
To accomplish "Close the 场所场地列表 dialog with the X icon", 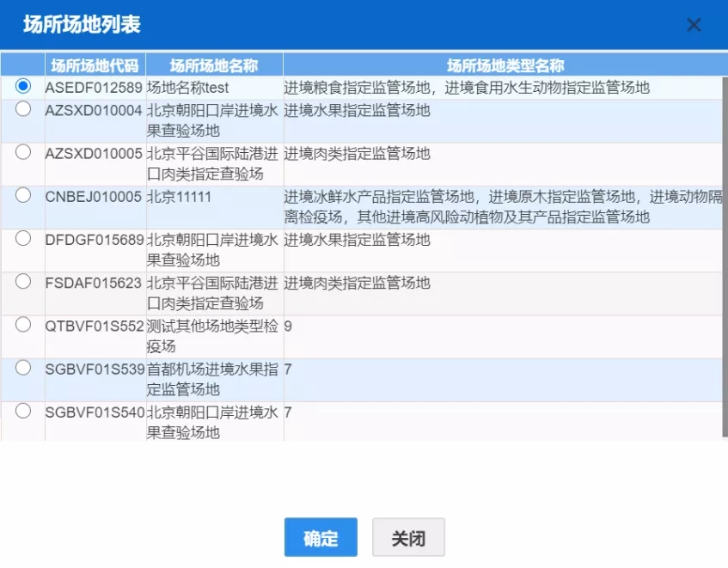I will 694,25.
